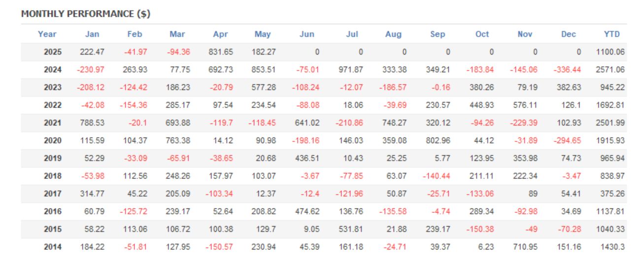Image resolution: width=644 pixels, height=258 pixels.
Task: Select the negative December 2024 value -336.44
Action: [x=567, y=69]
